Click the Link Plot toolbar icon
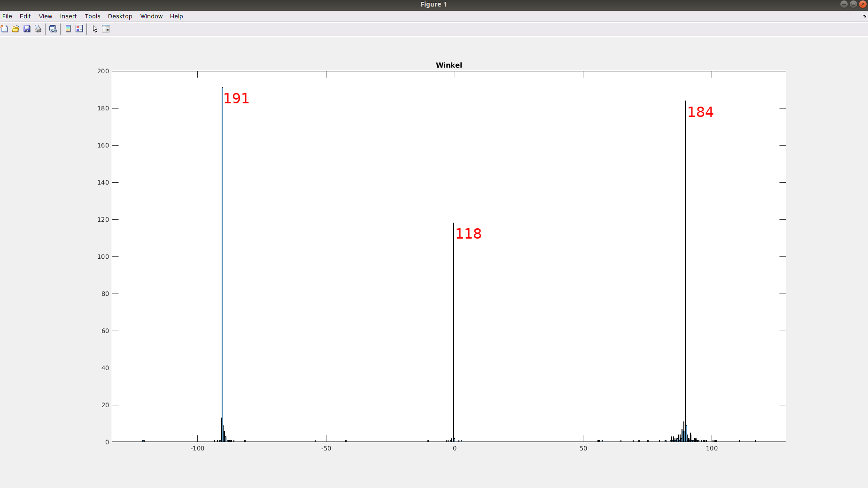Image resolution: width=868 pixels, height=488 pixels. (53, 29)
